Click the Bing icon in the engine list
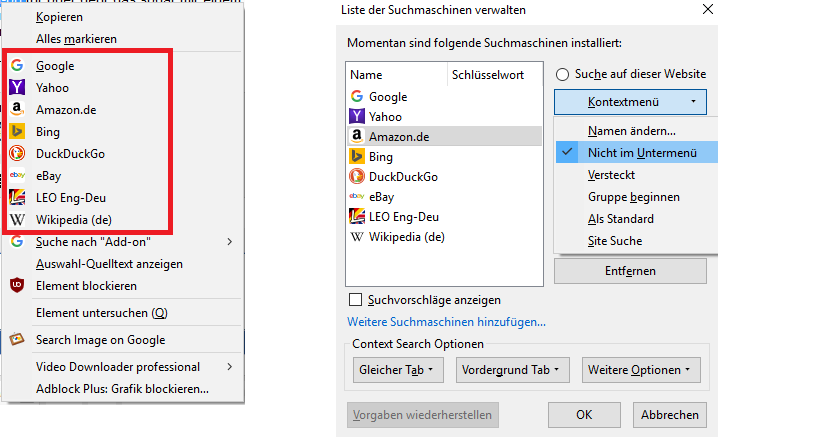The height and width of the screenshot is (440, 828). (356, 157)
